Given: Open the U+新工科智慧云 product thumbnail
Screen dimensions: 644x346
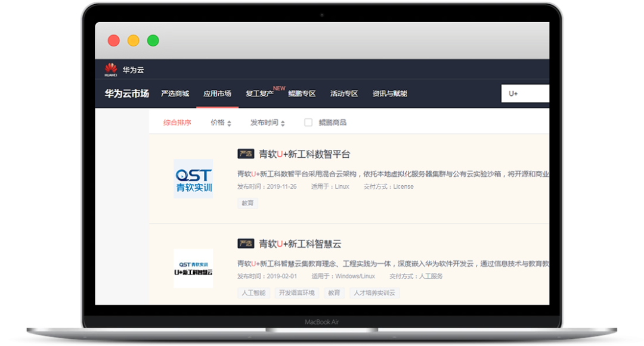Looking at the screenshot, I should [193, 269].
